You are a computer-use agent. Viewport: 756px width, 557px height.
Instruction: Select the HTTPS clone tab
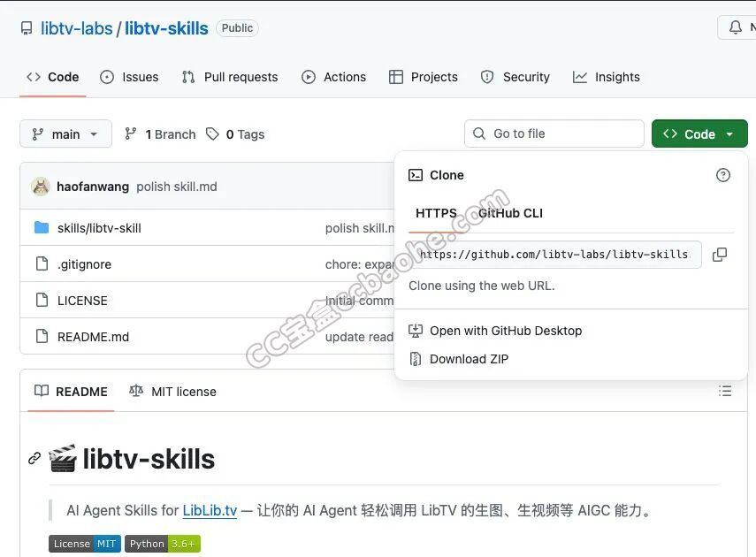pos(436,213)
